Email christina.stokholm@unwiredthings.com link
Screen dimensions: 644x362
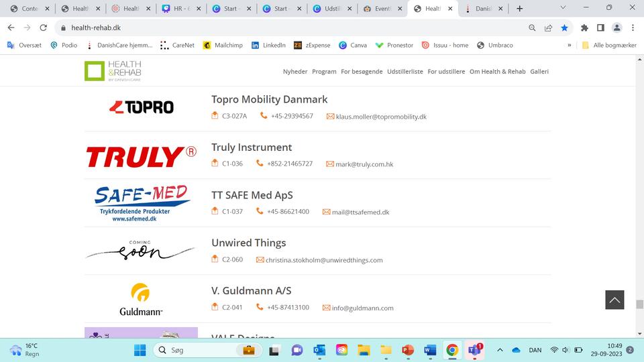(x=324, y=260)
